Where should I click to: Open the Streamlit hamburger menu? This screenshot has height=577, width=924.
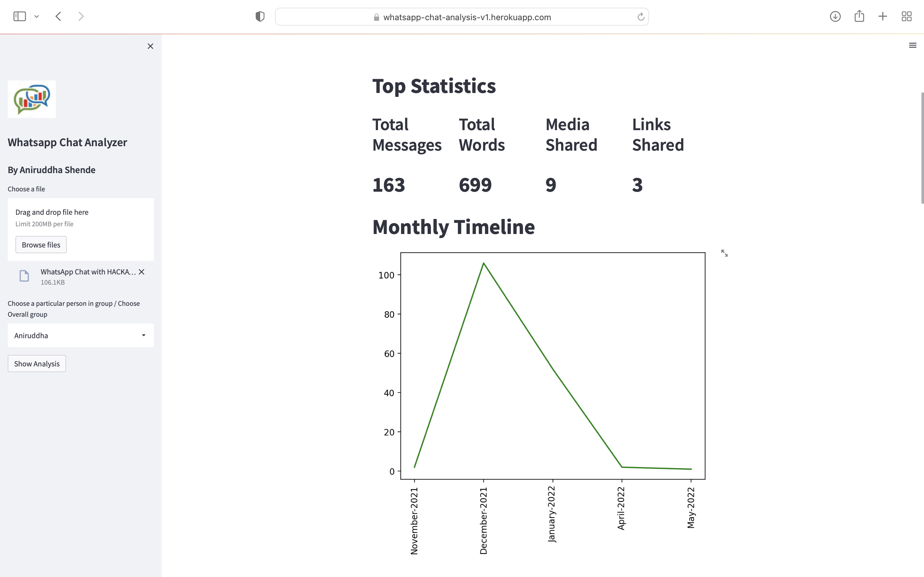pyautogui.click(x=912, y=45)
